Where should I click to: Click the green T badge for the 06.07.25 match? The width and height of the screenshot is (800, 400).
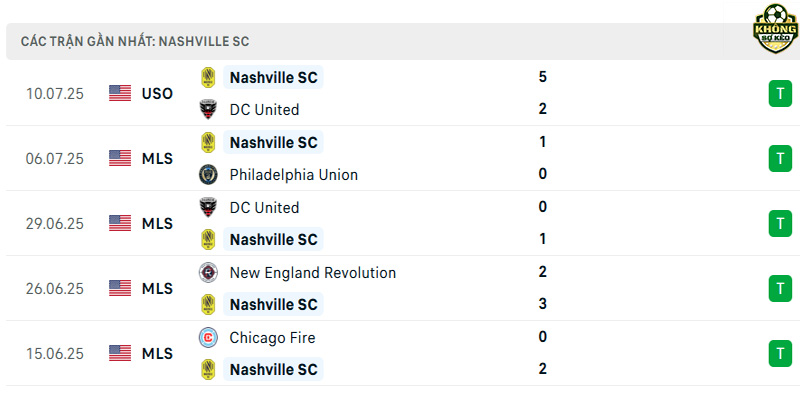pyautogui.click(x=780, y=159)
